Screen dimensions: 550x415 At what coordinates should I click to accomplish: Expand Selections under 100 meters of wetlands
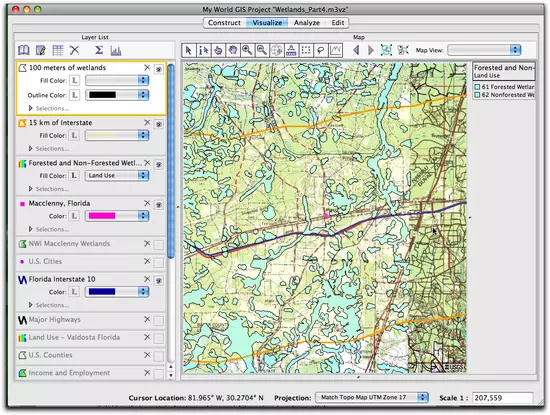31,108
